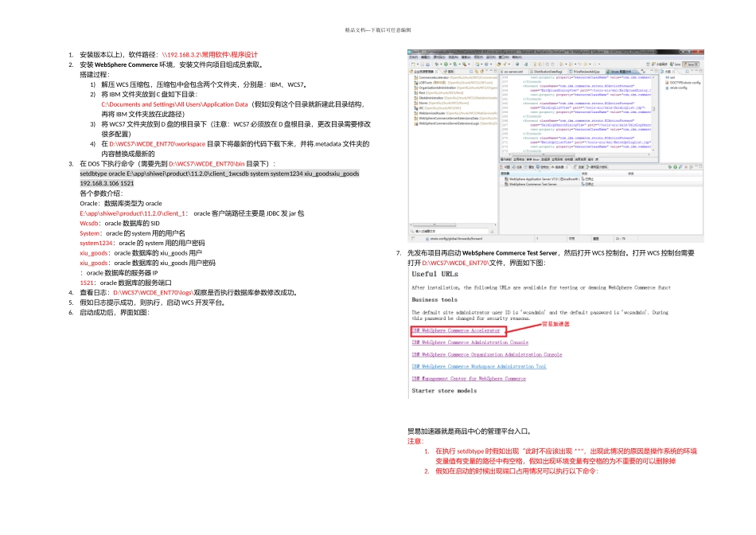The width and height of the screenshot is (756, 535).
Task: Click Link with Editor icon in explorer
Action: [x=477, y=72]
